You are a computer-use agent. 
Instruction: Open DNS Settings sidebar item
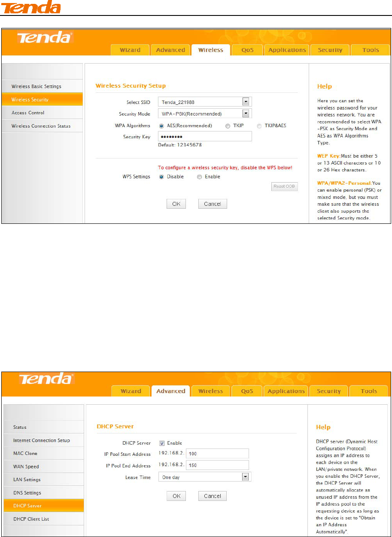[43, 493]
